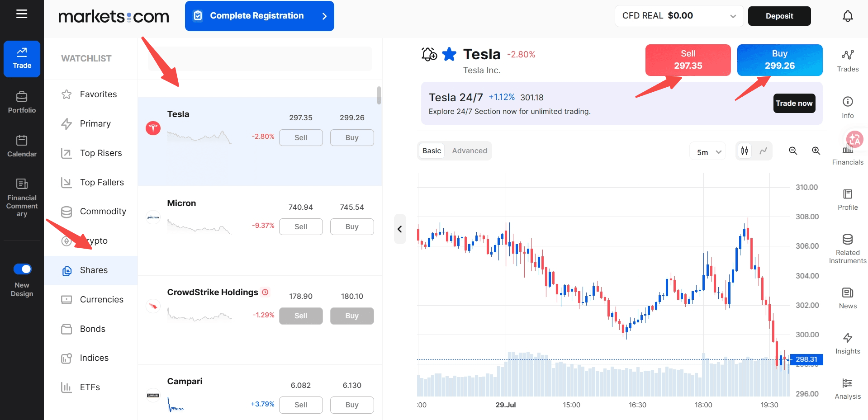Click Sell in the CrowdStrike row

pyautogui.click(x=301, y=316)
